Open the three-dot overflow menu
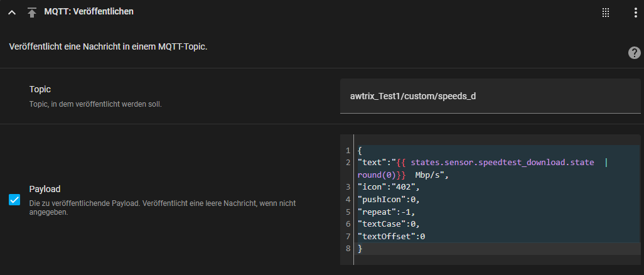Screen dimensions: 644x275 point(635,13)
